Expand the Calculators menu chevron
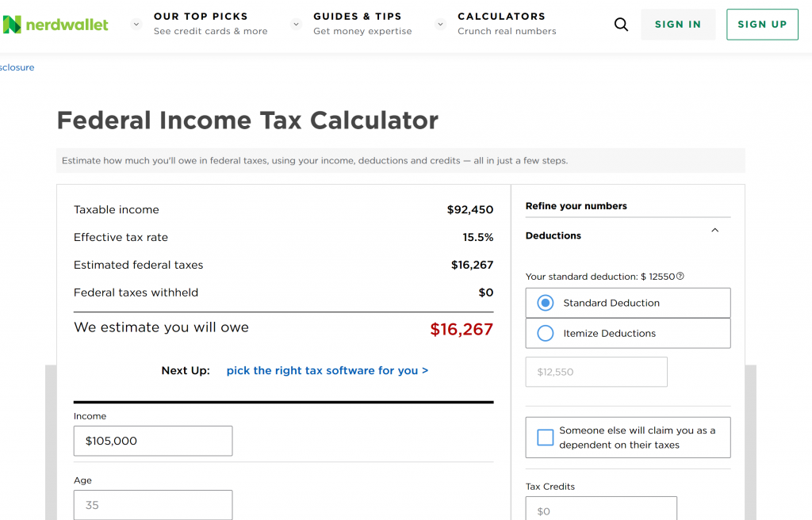This screenshot has height=520, width=812. coord(440,24)
